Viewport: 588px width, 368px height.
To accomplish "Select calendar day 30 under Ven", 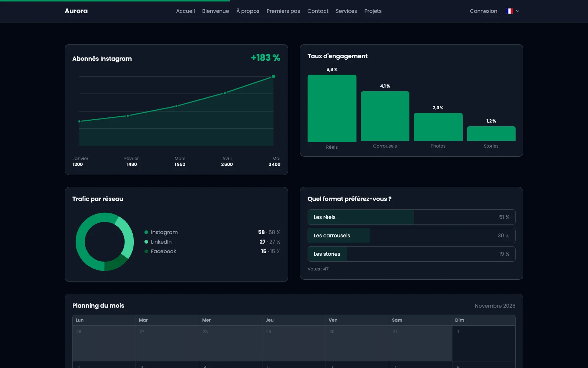I will pos(357,343).
